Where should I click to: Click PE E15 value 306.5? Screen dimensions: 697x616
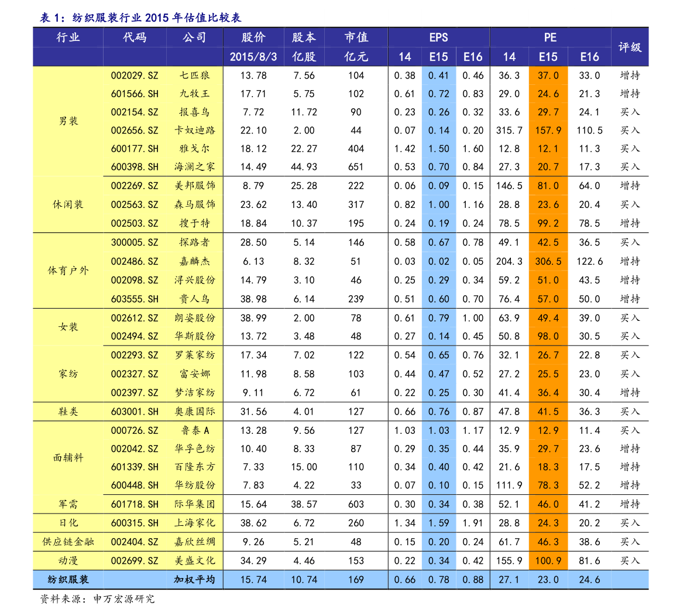point(548,262)
